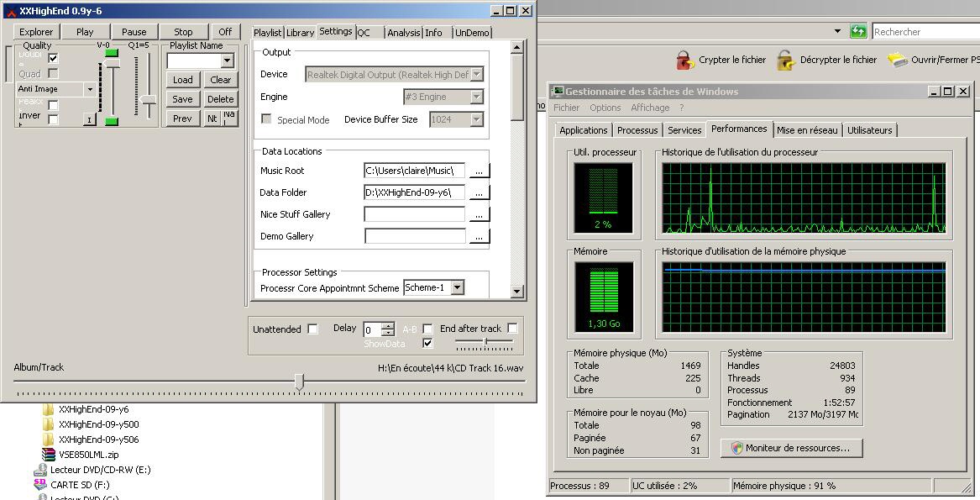
Task: Click the Delete playlist button
Action: tap(221, 99)
